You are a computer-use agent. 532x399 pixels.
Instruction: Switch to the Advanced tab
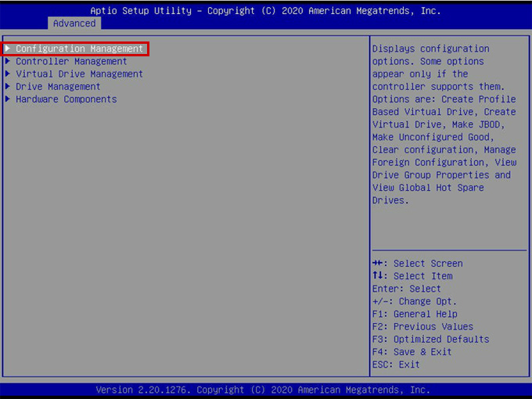[74, 23]
